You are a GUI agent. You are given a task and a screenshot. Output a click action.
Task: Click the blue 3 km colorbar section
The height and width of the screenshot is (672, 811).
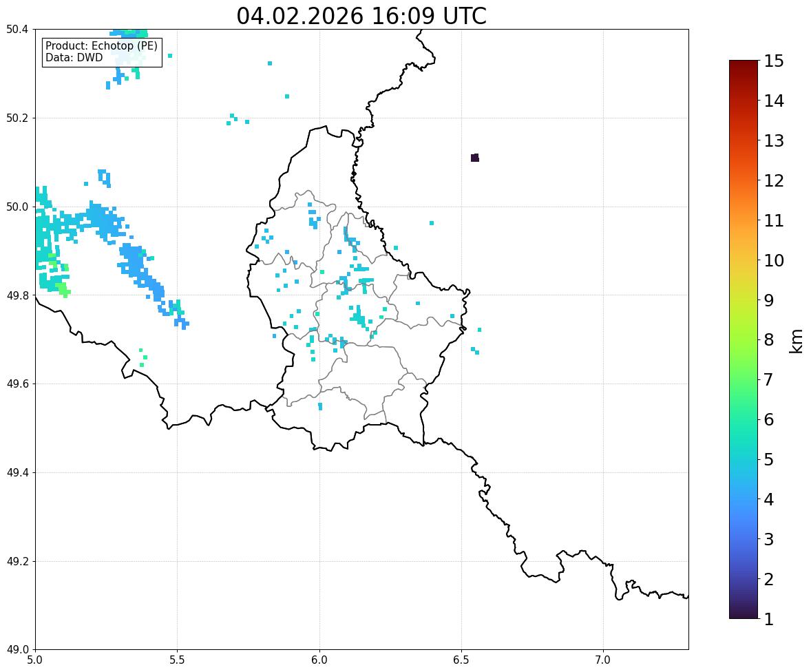click(x=744, y=539)
